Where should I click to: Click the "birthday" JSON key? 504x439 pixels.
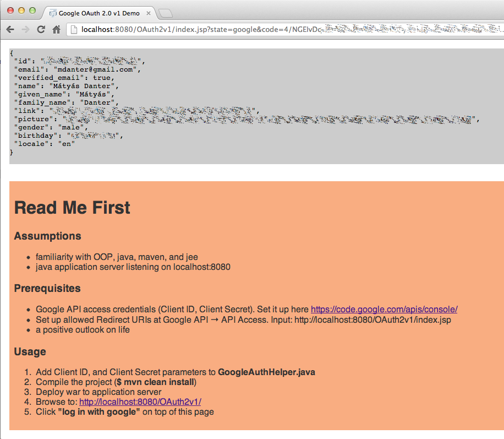coord(36,136)
